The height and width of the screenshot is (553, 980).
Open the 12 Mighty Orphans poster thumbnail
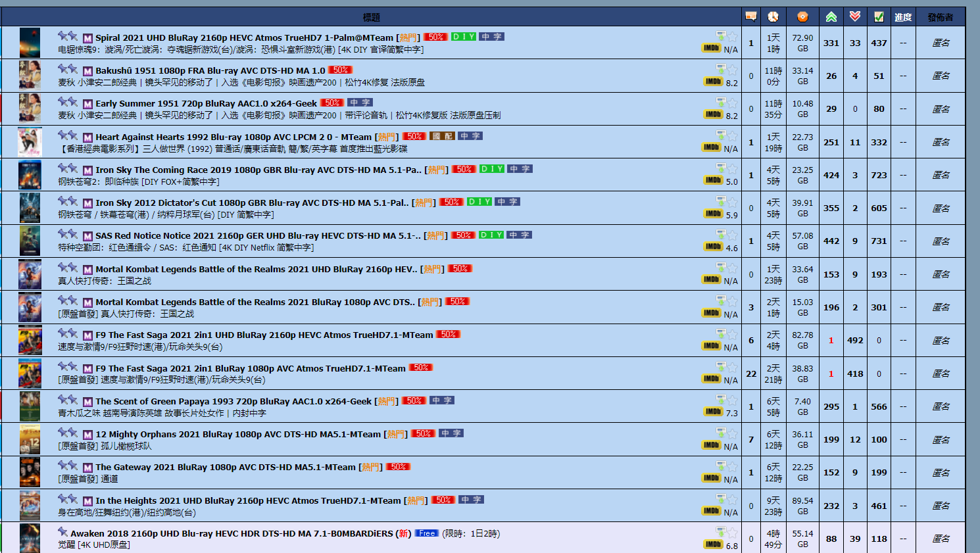[30, 439]
